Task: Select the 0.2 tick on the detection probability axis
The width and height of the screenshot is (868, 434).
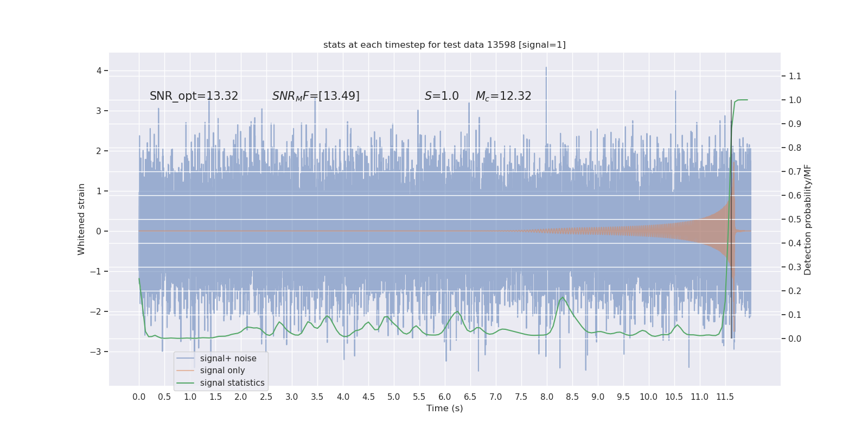Action: (x=795, y=291)
